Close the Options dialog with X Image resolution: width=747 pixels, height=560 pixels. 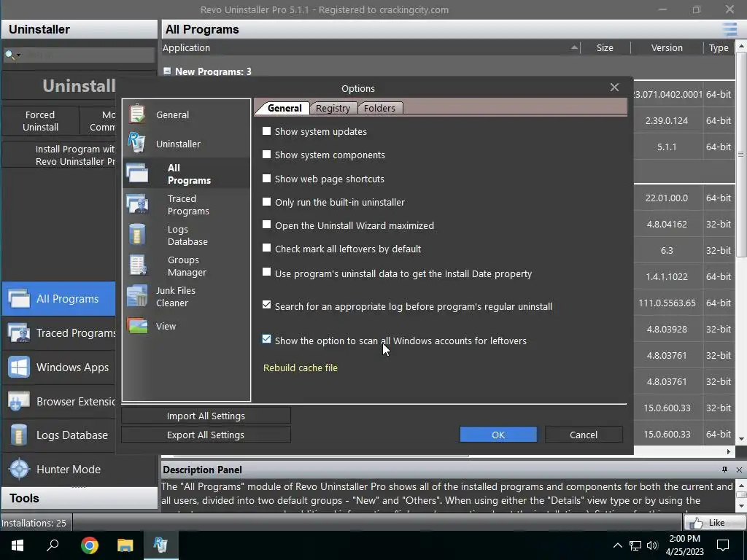click(x=614, y=87)
